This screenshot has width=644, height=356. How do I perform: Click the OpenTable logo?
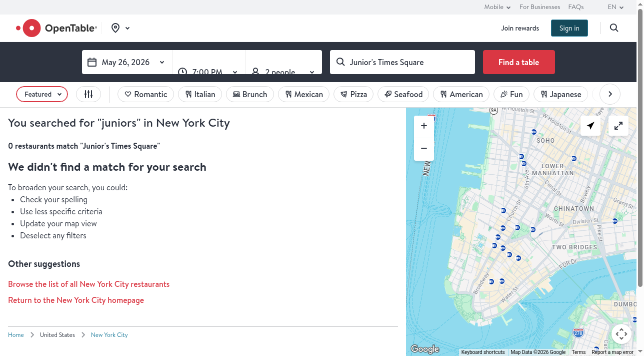tap(56, 28)
